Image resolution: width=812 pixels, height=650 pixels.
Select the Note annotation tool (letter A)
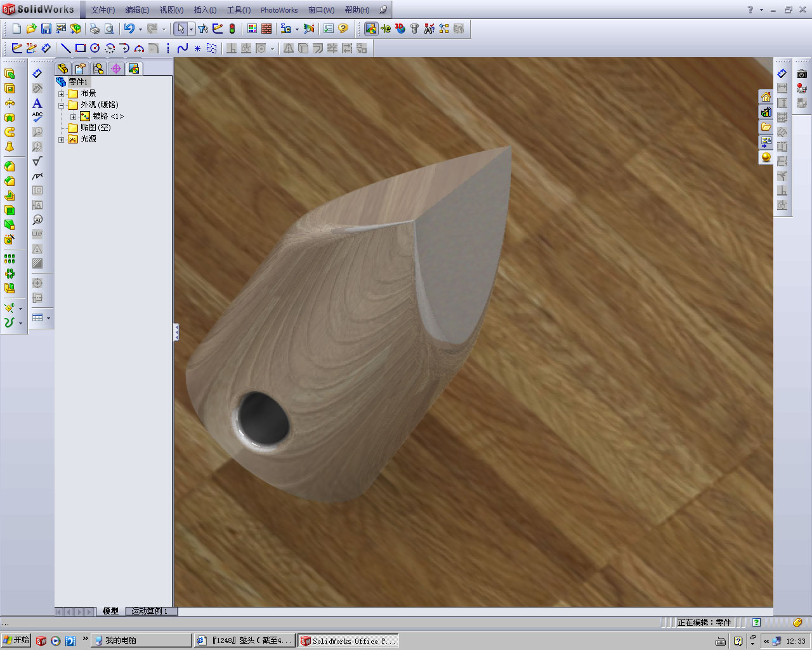coord(37,103)
